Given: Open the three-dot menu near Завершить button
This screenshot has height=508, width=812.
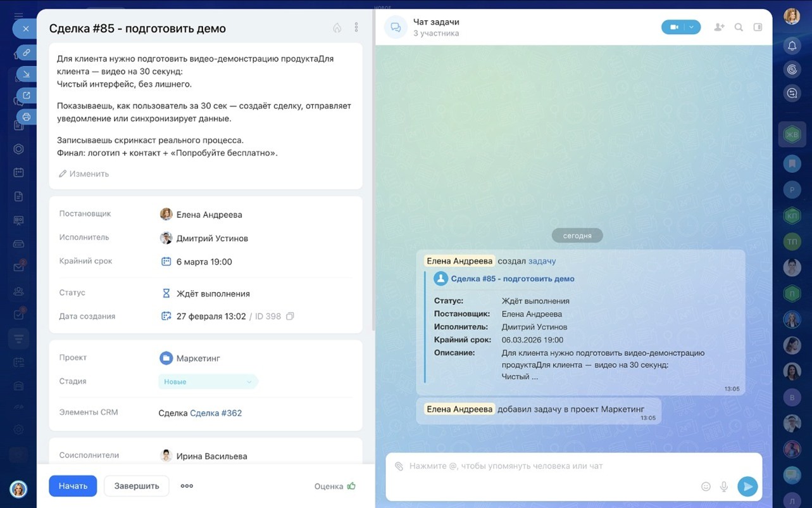Looking at the screenshot, I should (x=186, y=486).
